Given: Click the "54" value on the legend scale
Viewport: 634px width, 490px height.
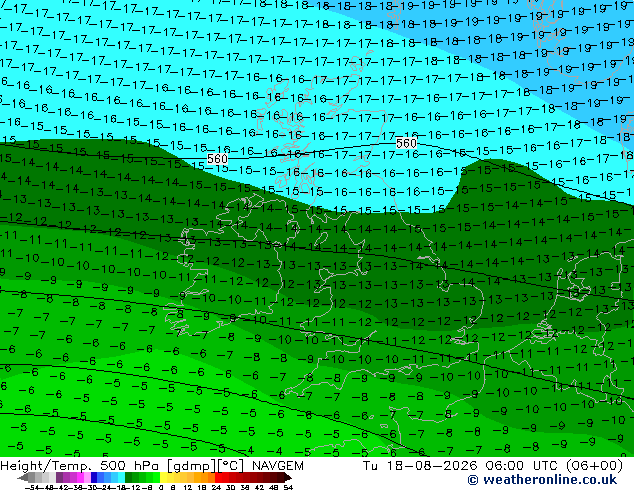Looking at the screenshot, I should (288, 487).
